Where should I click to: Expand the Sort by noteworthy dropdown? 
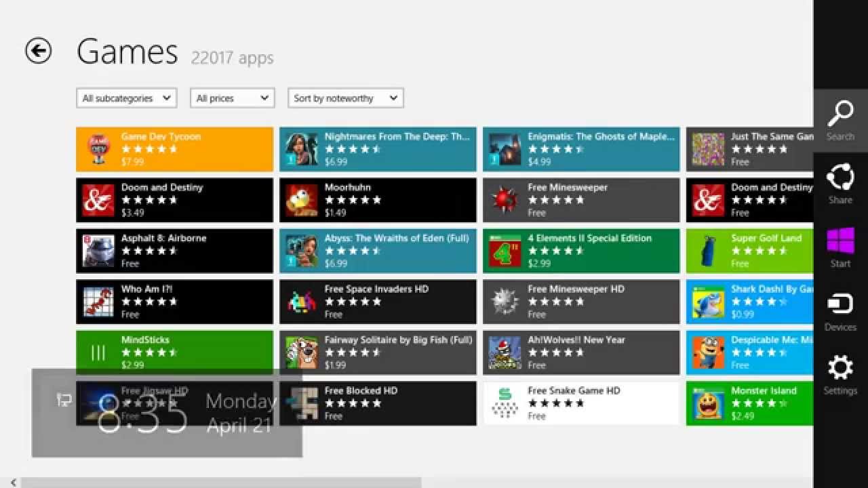[346, 98]
